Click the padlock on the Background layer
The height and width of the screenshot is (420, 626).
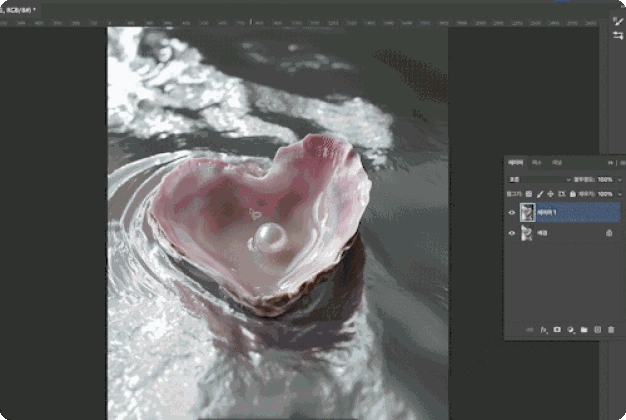609,233
